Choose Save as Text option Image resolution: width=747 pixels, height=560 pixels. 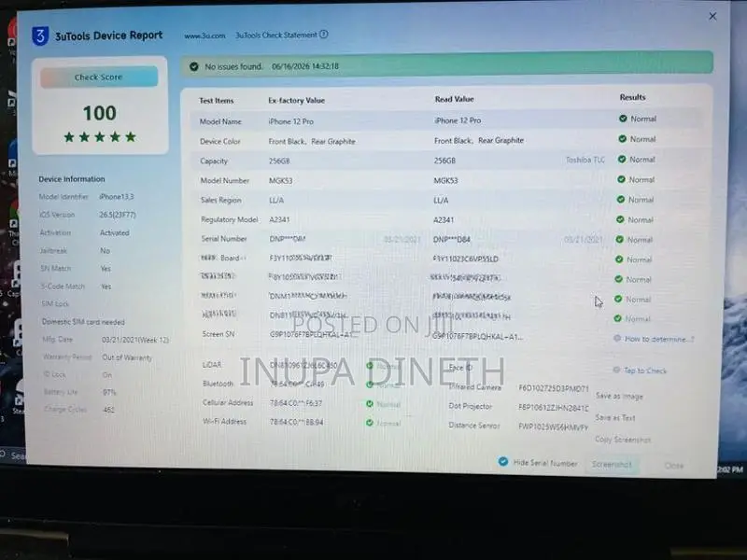(x=615, y=417)
